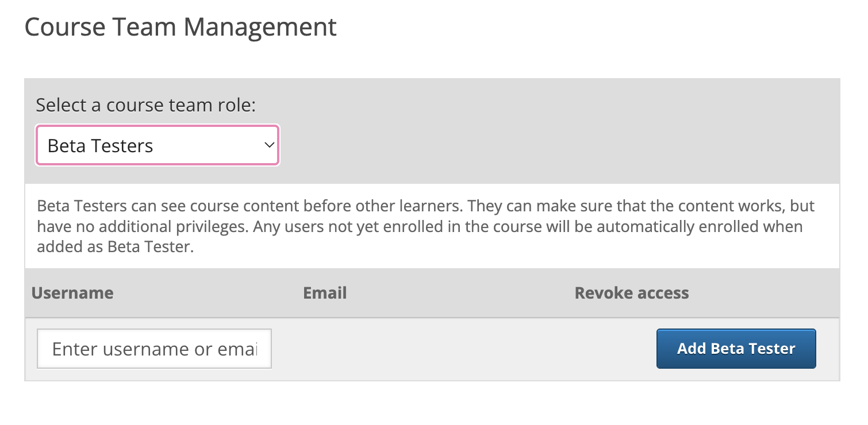
Task: Click inside the username or email field
Action: tap(153, 349)
